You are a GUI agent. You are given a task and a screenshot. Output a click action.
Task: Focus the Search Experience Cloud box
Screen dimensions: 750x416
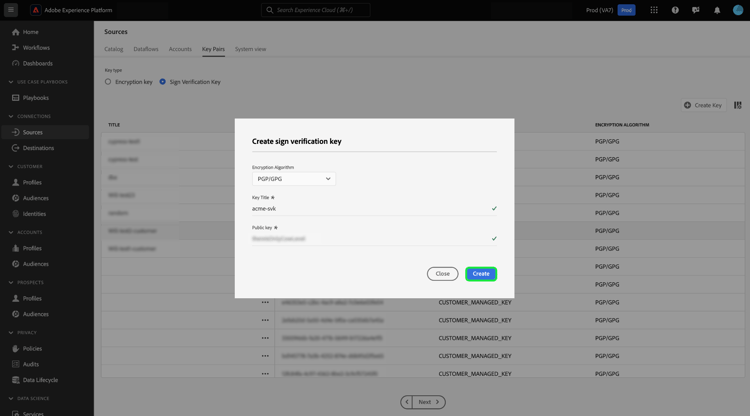click(x=316, y=10)
